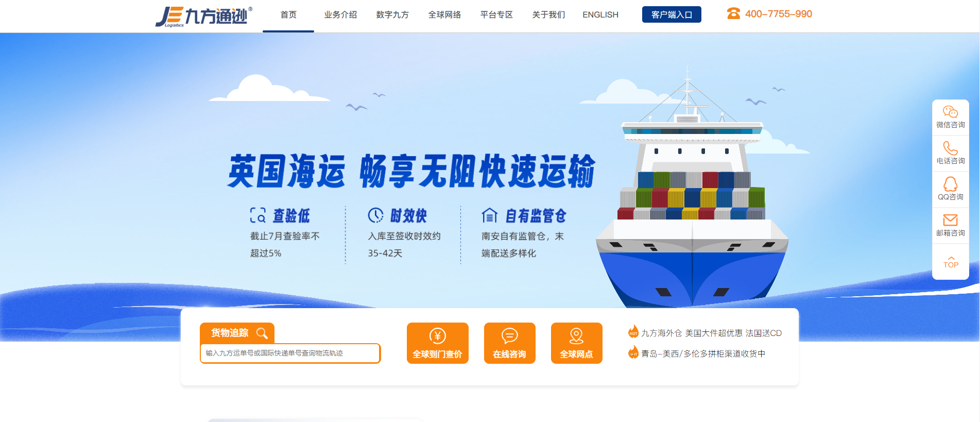The image size is (980, 422).
Task: Select the 首页 navigation tab
Action: (x=288, y=15)
